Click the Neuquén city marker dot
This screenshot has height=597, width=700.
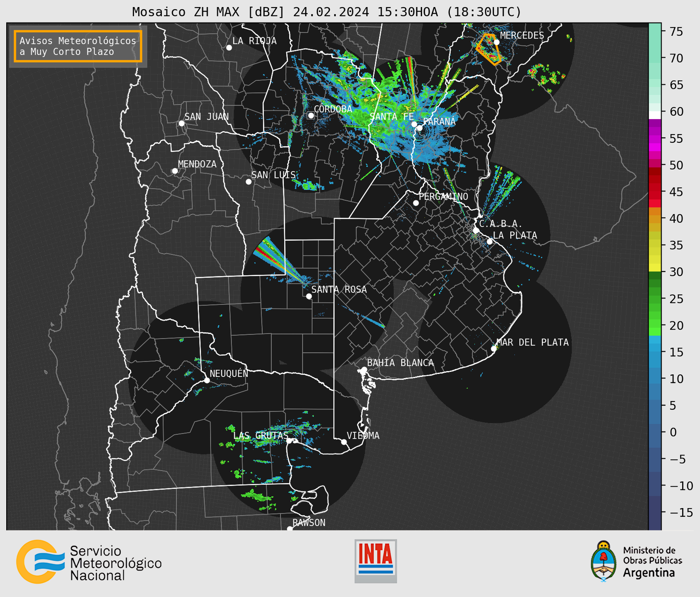tap(207, 380)
